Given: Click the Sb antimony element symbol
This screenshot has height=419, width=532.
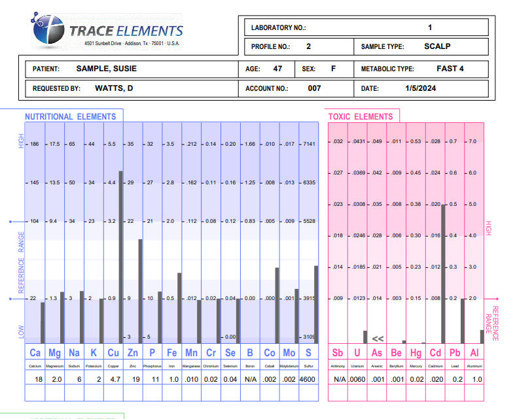Looking at the screenshot, I should coord(338,353).
